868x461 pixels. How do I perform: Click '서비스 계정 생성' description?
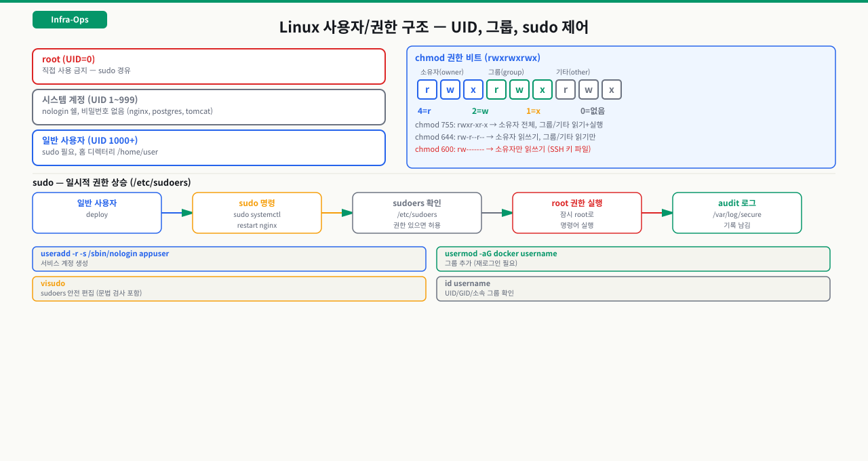pos(64,263)
